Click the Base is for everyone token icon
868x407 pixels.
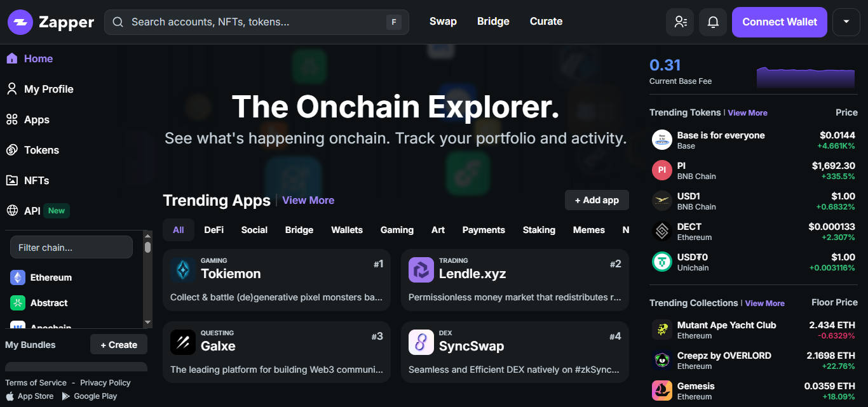point(662,140)
